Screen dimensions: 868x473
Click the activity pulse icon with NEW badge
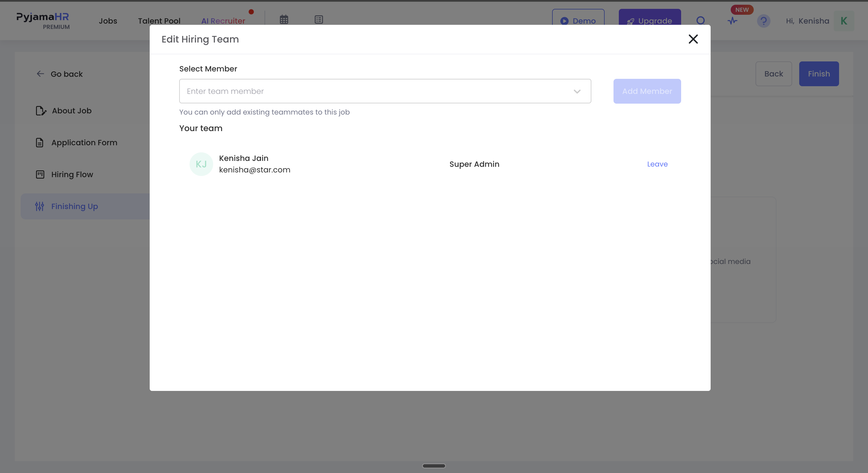(x=732, y=21)
